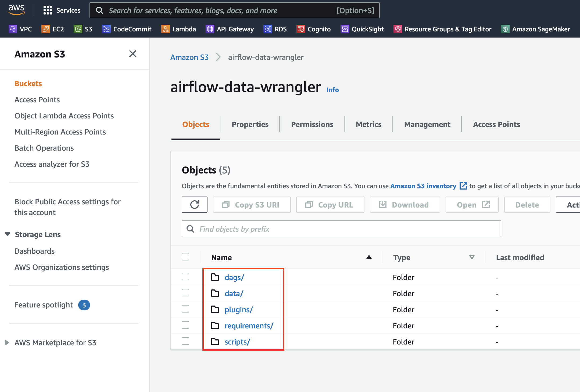The width and height of the screenshot is (580, 392).
Task: Open the API Gateway shortcut
Action: coord(230,29)
